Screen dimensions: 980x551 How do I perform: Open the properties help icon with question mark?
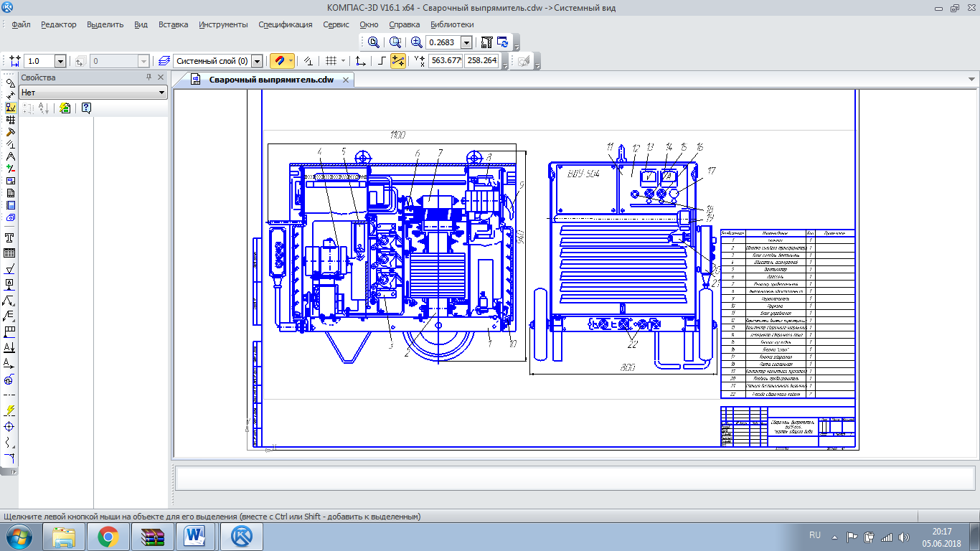click(x=86, y=108)
